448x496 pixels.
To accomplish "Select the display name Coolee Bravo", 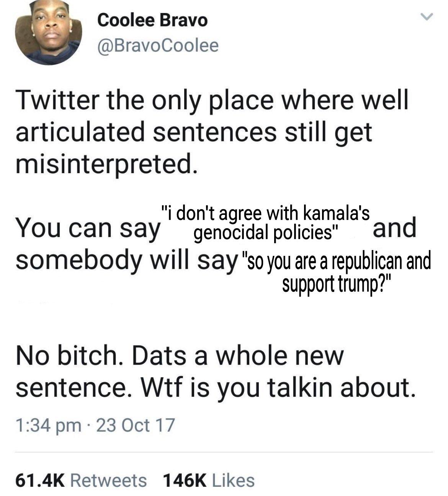I will tap(152, 22).
